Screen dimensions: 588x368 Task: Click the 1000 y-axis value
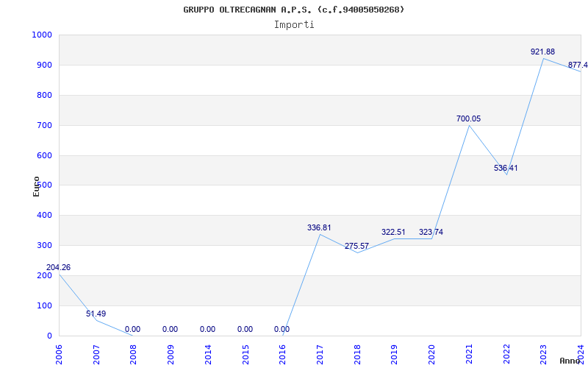tap(42, 35)
